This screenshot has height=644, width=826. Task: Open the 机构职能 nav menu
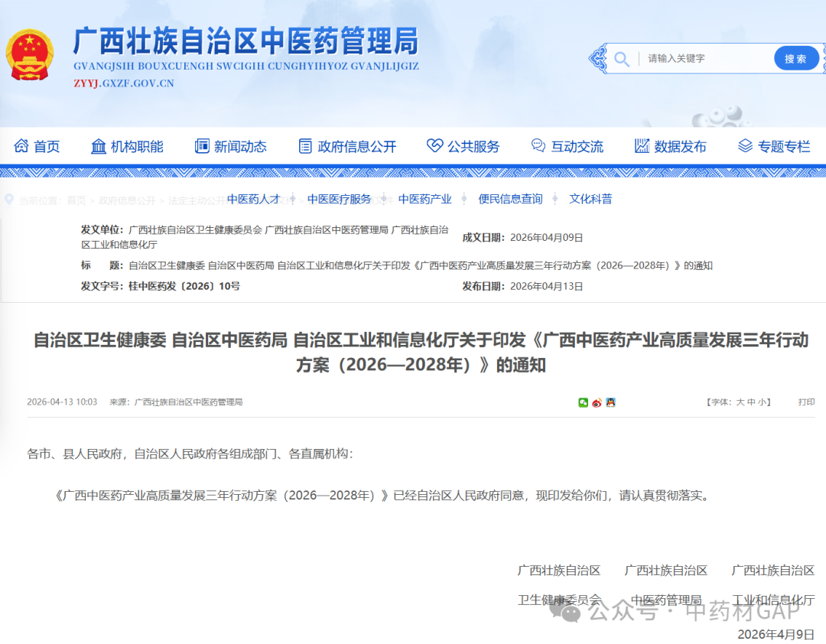point(137,147)
